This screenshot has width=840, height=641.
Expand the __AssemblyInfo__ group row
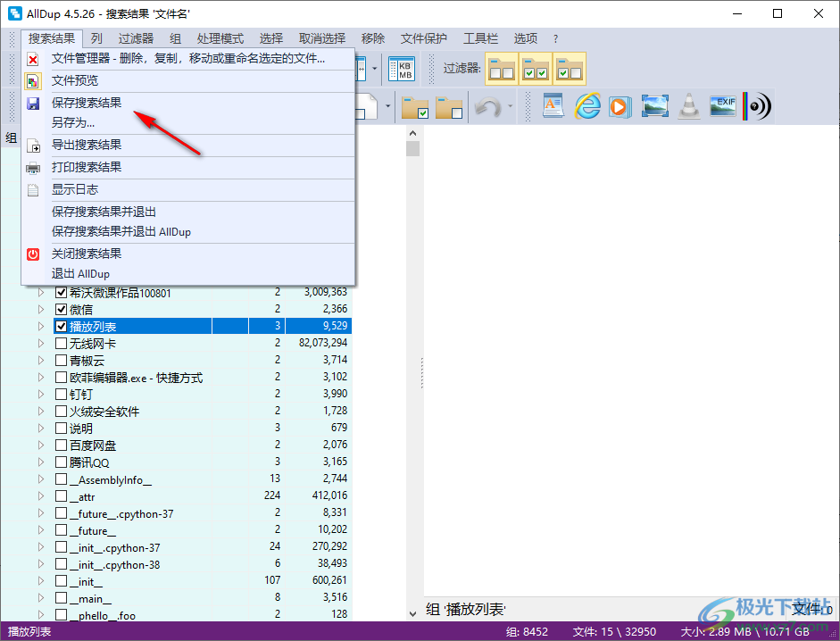point(41,479)
